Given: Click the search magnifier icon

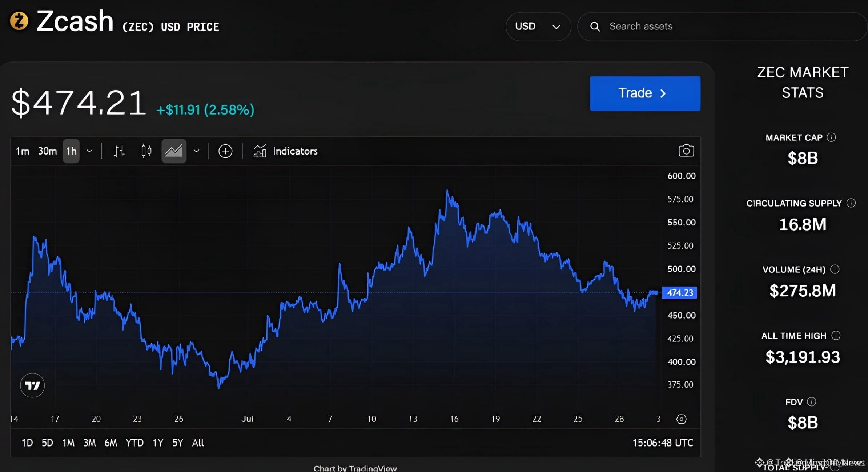Looking at the screenshot, I should pos(595,27).
